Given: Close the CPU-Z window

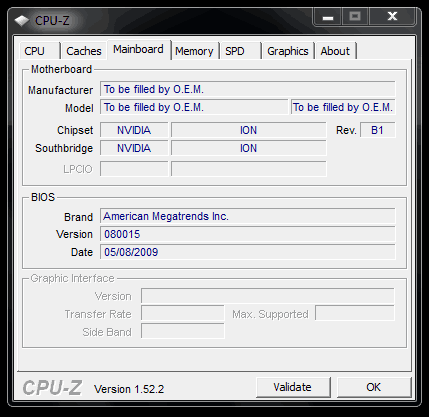Looking at the screenshot, I should click(392, 17).
